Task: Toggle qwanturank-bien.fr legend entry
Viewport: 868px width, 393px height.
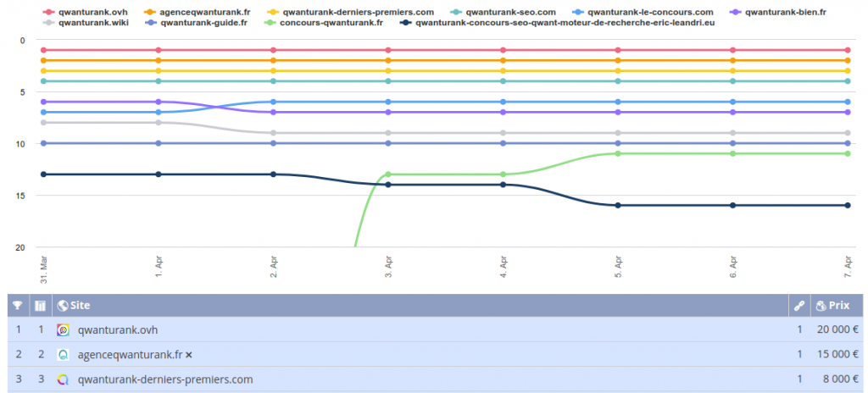Action: coord(777,12)
